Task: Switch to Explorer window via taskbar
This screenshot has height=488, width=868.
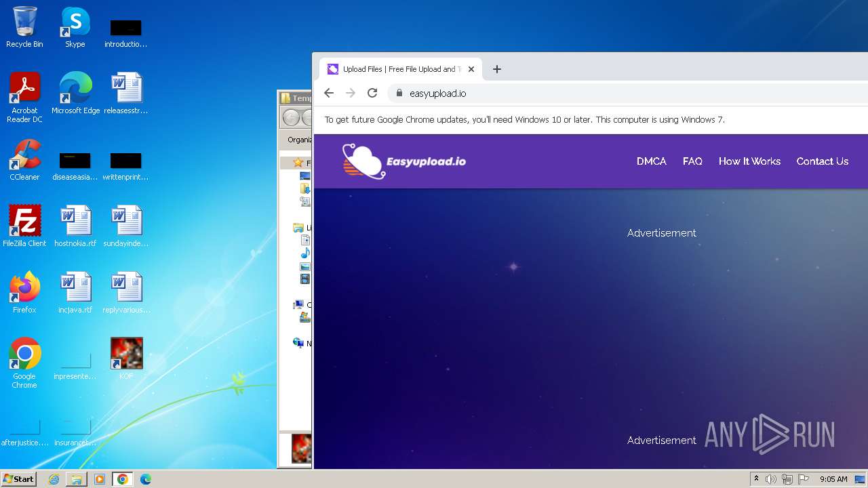Action: [77, 479]
